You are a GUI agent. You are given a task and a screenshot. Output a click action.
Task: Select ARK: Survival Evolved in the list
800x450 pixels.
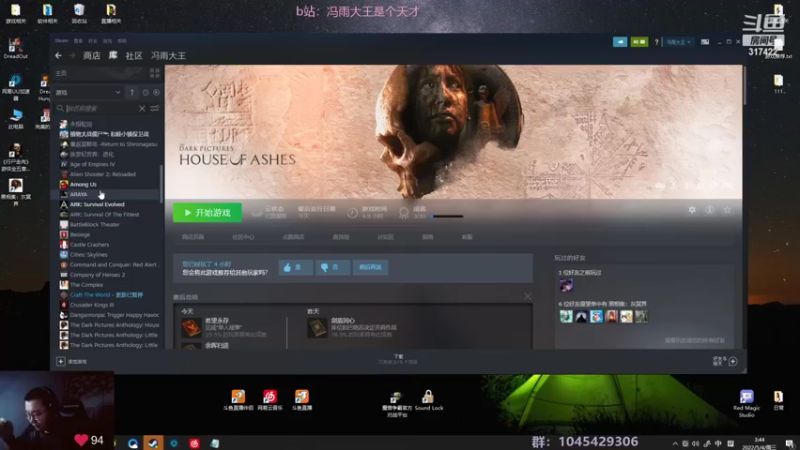97,204
